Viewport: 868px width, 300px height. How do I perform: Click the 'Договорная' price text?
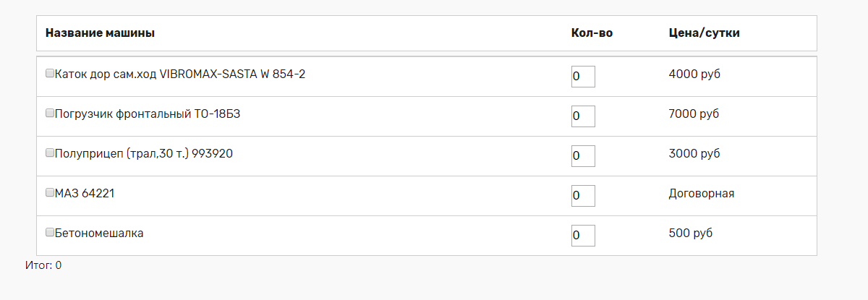pos(702,193)
